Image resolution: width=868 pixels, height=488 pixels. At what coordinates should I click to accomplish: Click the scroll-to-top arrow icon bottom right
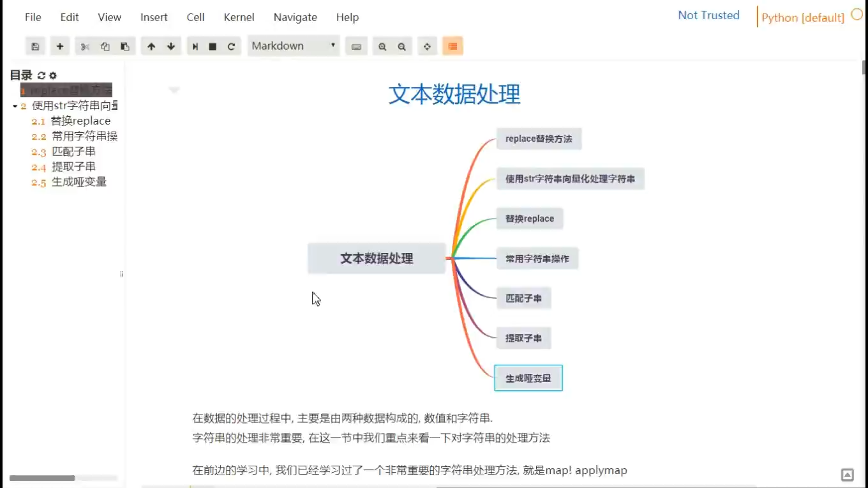tap(848, 475)
